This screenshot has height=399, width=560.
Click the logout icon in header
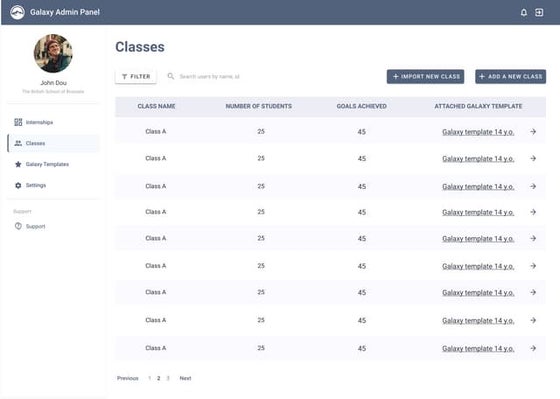point(539,13)
